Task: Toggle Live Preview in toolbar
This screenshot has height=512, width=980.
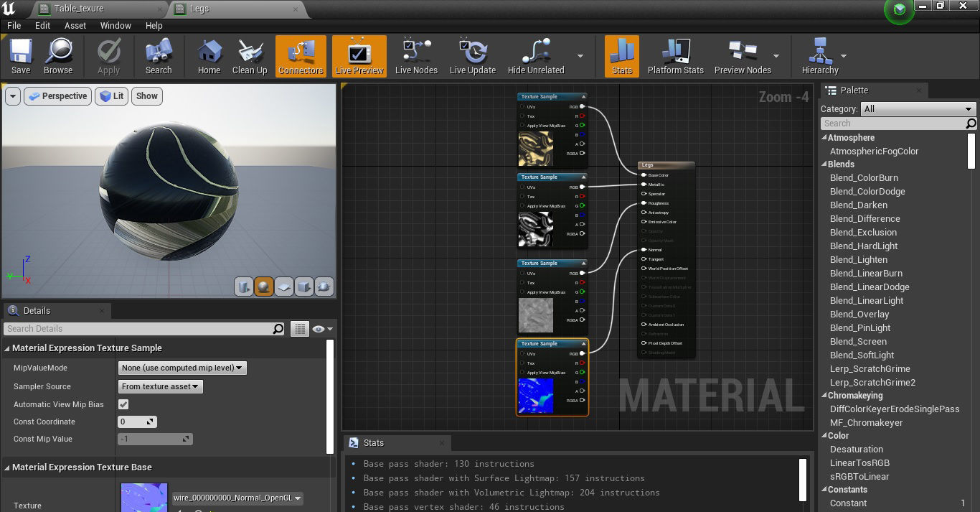Action: 359,57
